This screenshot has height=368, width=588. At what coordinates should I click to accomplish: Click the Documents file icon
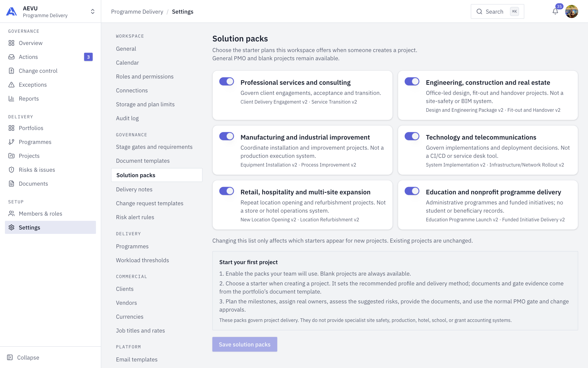point(11,184)
